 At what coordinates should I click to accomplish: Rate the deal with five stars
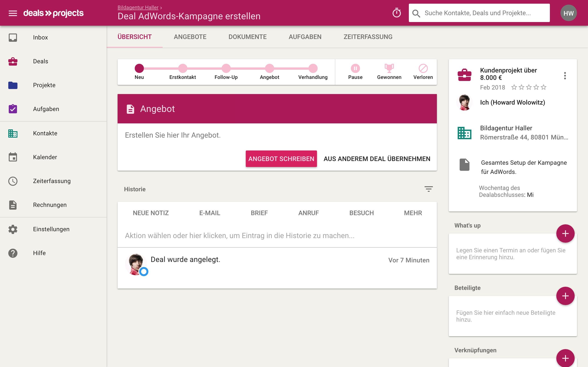[x=544, y=87]
